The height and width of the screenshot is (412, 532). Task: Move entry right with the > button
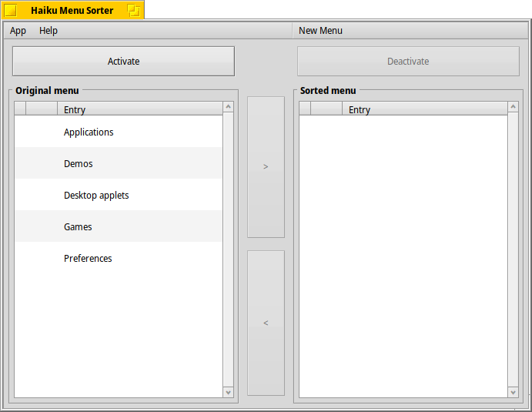pyautogui.click(x=266, y=167)
